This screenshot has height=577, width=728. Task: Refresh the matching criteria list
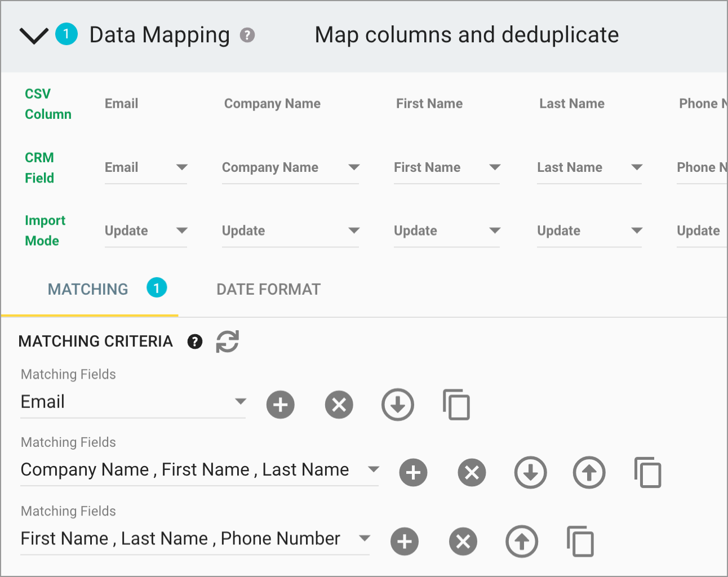(227, 341)
